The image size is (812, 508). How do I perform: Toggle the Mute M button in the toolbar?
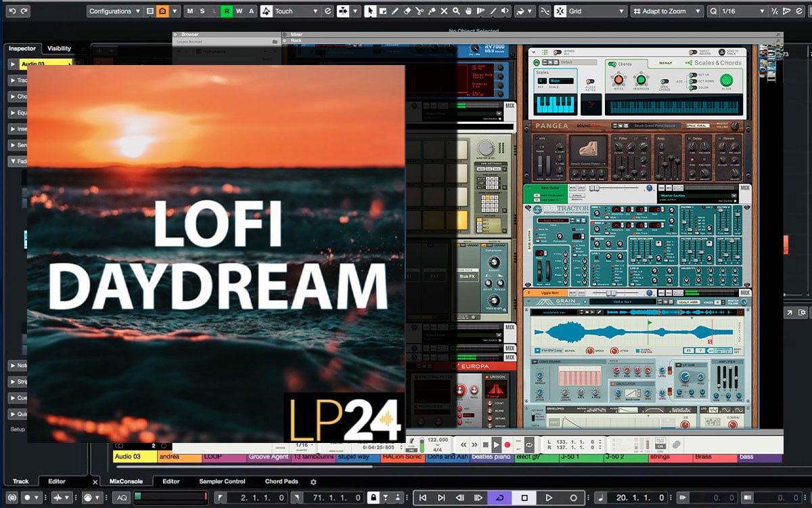[x=189, y=11]
